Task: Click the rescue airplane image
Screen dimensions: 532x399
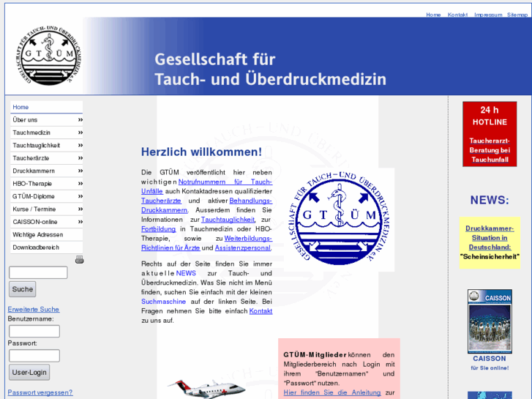Action: [x=207, y=389]
